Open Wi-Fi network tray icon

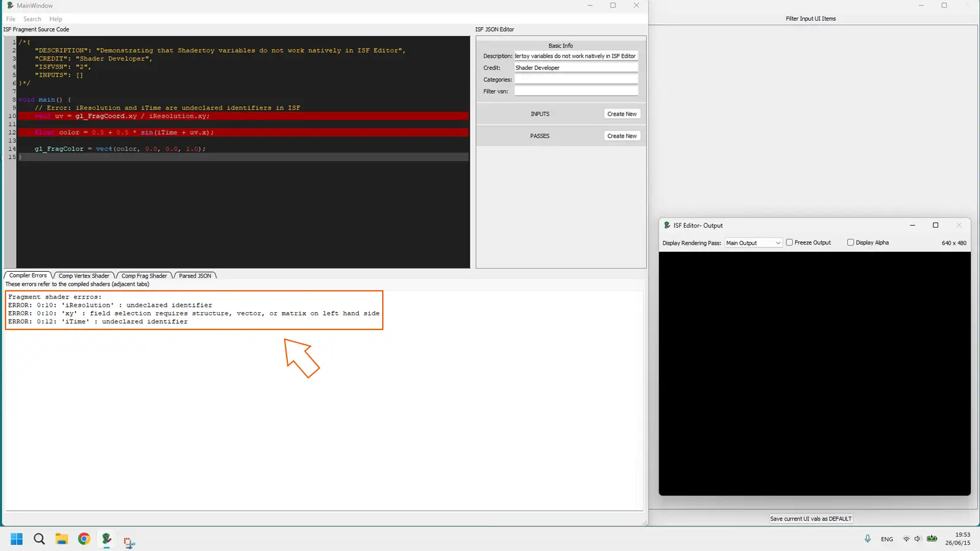pos(906,539)
